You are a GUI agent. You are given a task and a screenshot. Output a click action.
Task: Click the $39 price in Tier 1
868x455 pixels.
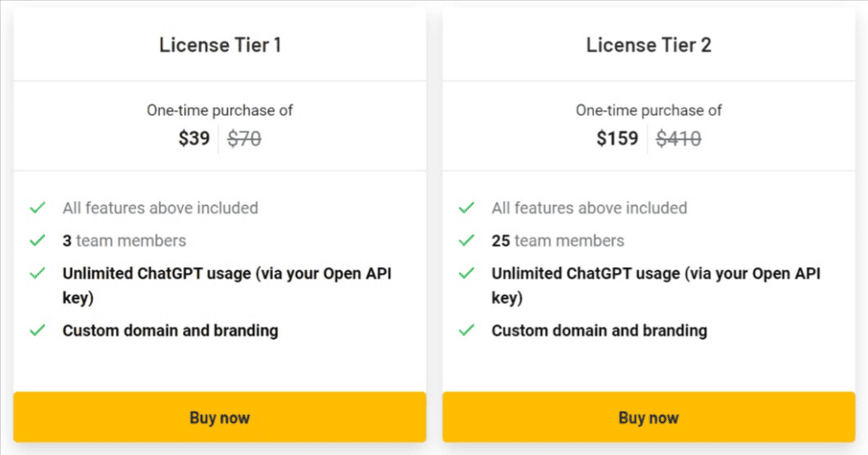coord(194,138)
